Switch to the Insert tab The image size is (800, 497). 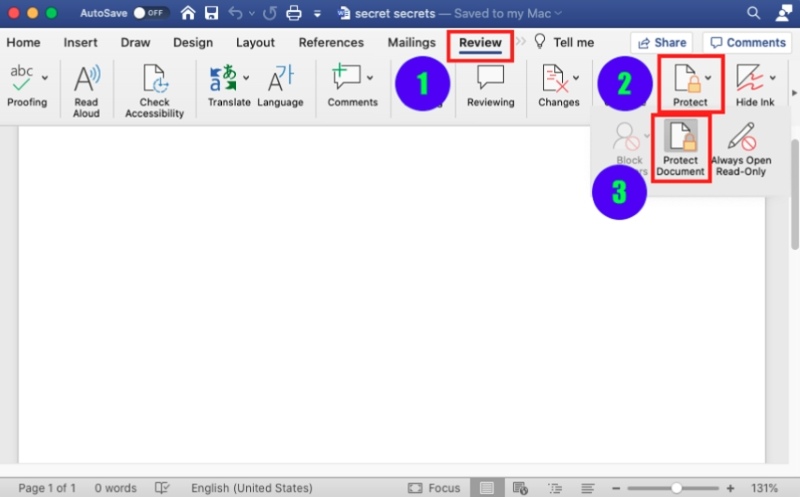click(x=81, y=42)
